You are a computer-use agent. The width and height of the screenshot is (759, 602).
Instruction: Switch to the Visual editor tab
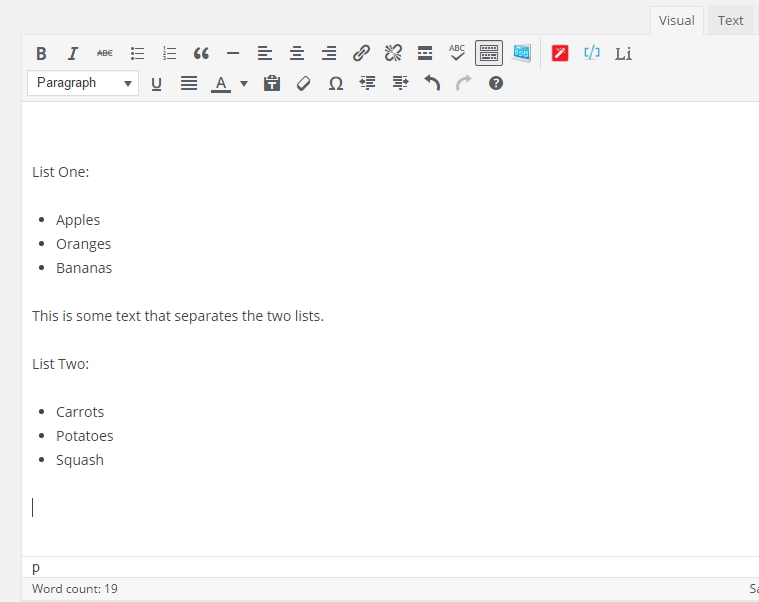point(677,21)
